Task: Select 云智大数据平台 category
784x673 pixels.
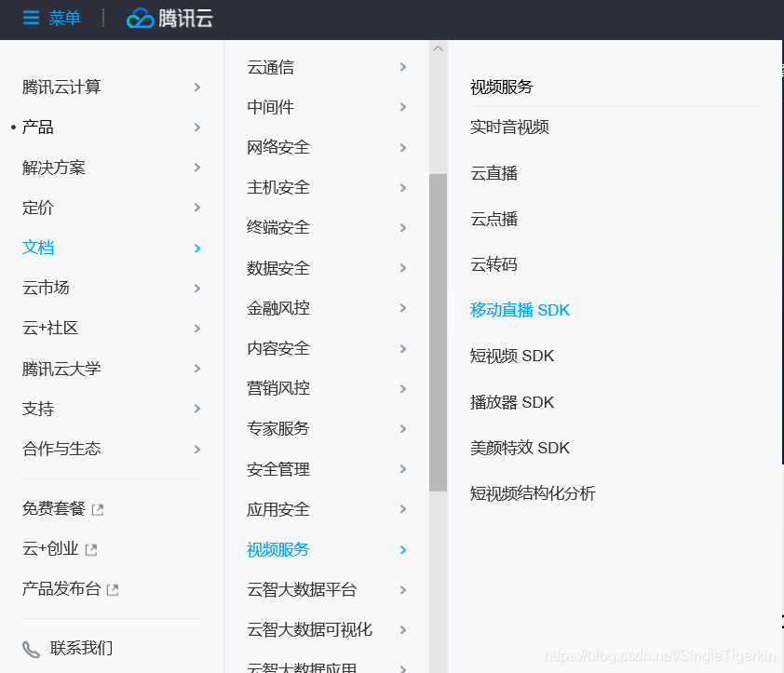Action: pyautogui.click(x=302, y=589)
